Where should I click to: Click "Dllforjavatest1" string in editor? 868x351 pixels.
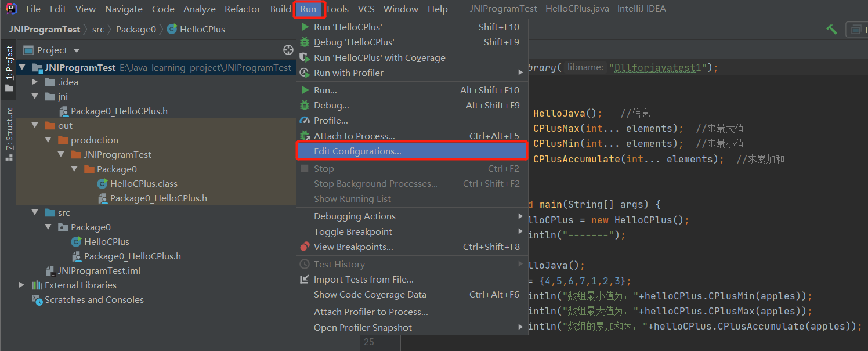pos(659,67)
